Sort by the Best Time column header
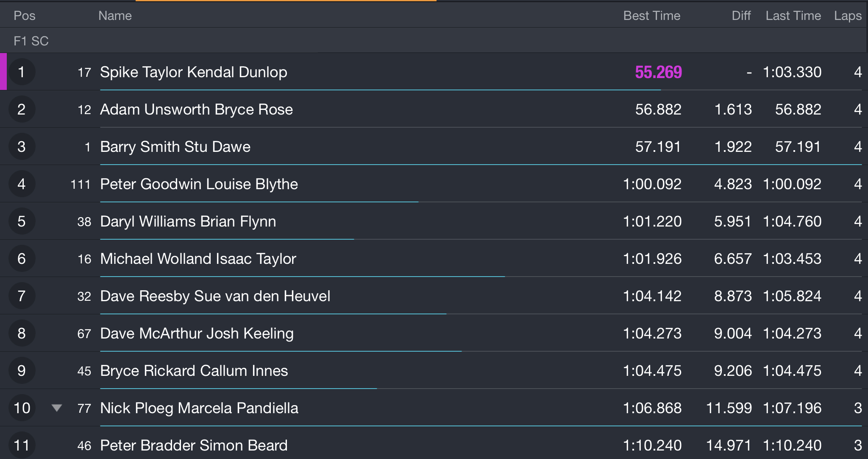 click(x=652, y=16)
